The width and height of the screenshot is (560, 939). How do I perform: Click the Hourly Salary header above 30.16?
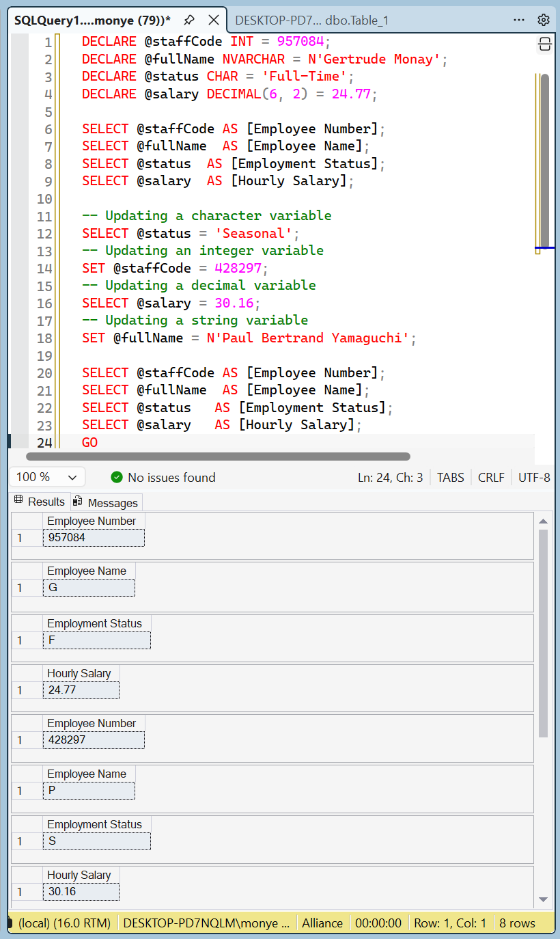pyautogui.click(x=81, y=875)
